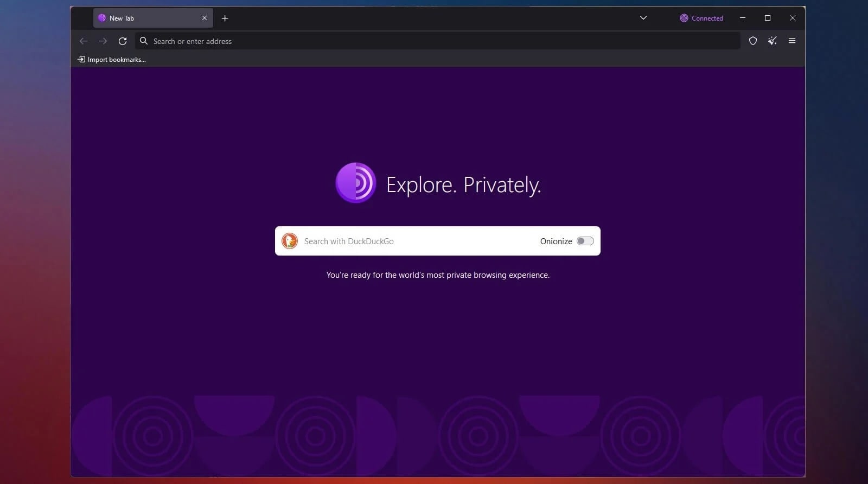This screenshot has height=484, width=868.
Task: Click the Search with DuckDuckGo field
Action: [x=412, y=241]
